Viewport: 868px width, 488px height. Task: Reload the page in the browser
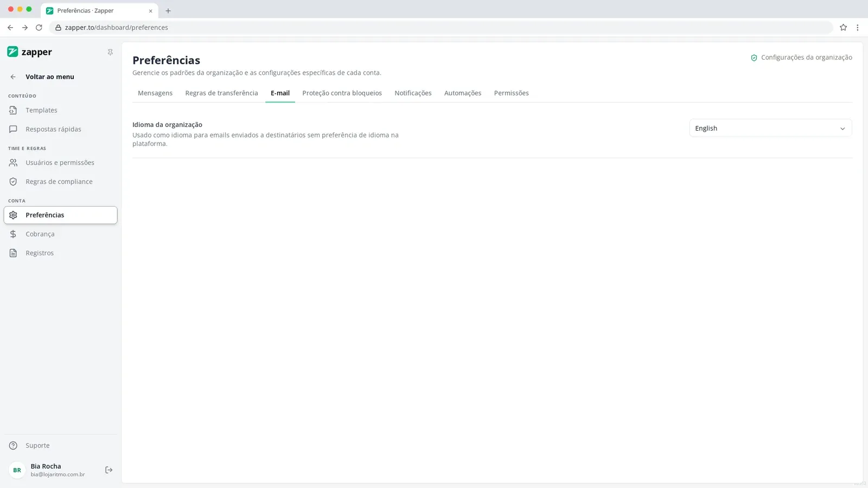[x=39, y=28]
